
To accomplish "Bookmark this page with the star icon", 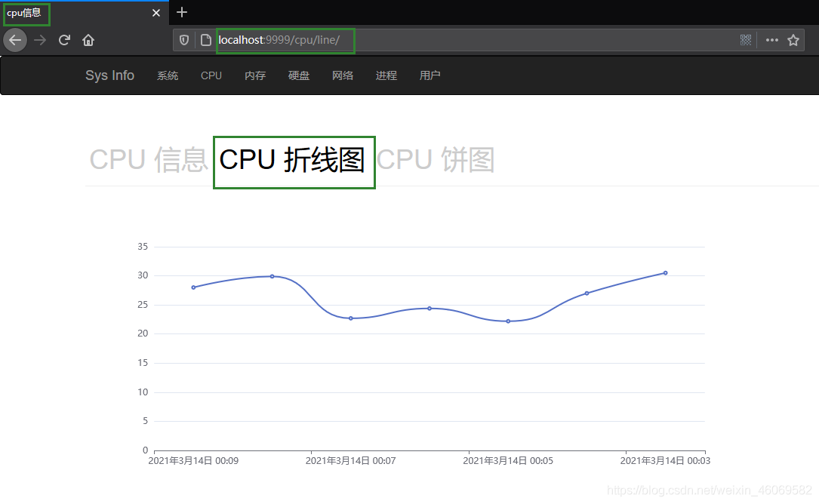I will point(793,40).
